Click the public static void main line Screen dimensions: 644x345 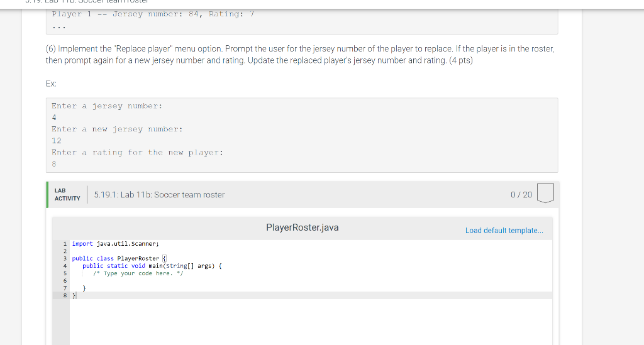click(x=152, y=266)
